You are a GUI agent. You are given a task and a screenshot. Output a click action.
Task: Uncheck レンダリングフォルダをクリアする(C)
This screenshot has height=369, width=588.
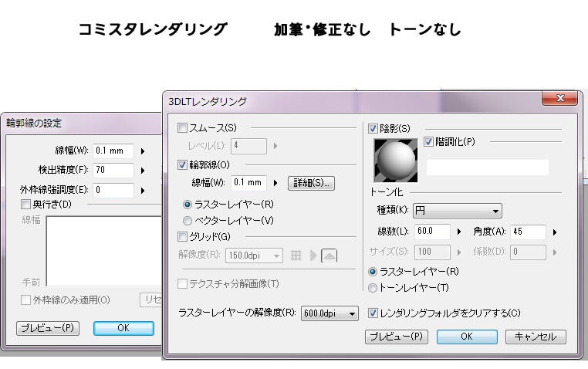[x=373, y=313]
